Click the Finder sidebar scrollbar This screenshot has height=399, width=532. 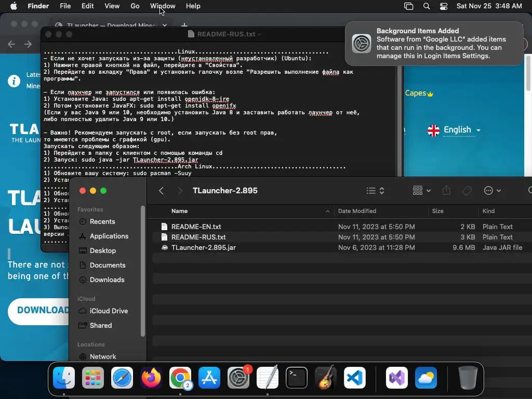143,271
